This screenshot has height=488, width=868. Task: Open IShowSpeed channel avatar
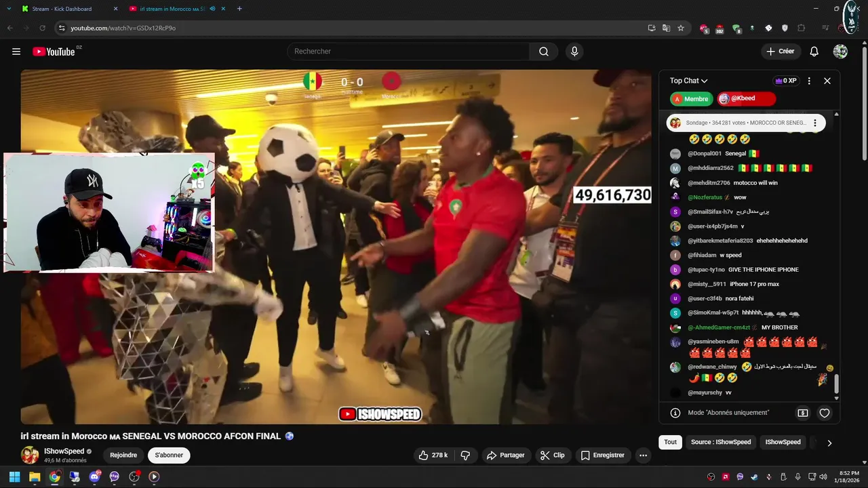click(30, 455)
